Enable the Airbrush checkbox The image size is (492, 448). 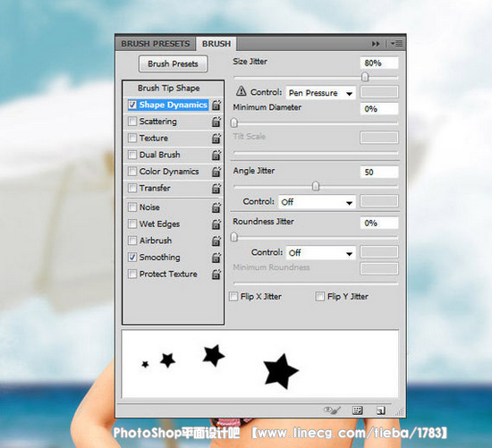tap(132, 241)
